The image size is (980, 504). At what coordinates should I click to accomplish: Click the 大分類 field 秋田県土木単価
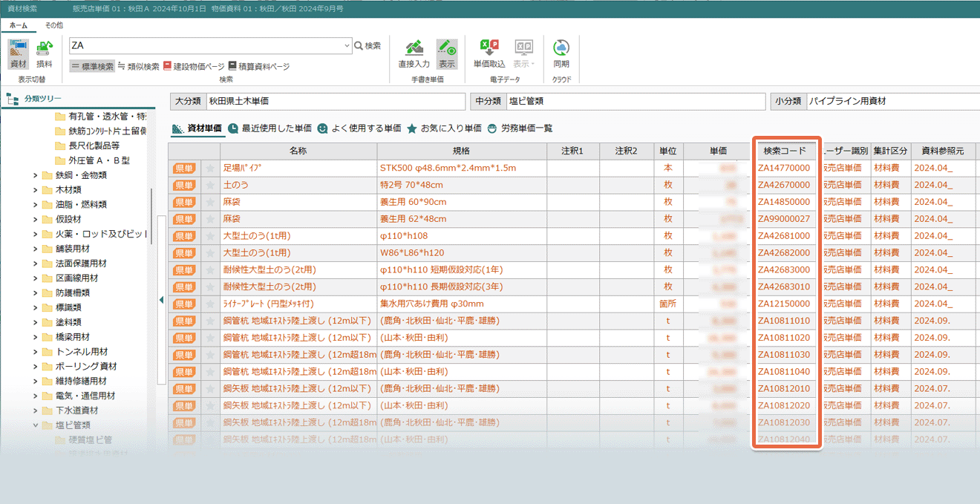335,101
